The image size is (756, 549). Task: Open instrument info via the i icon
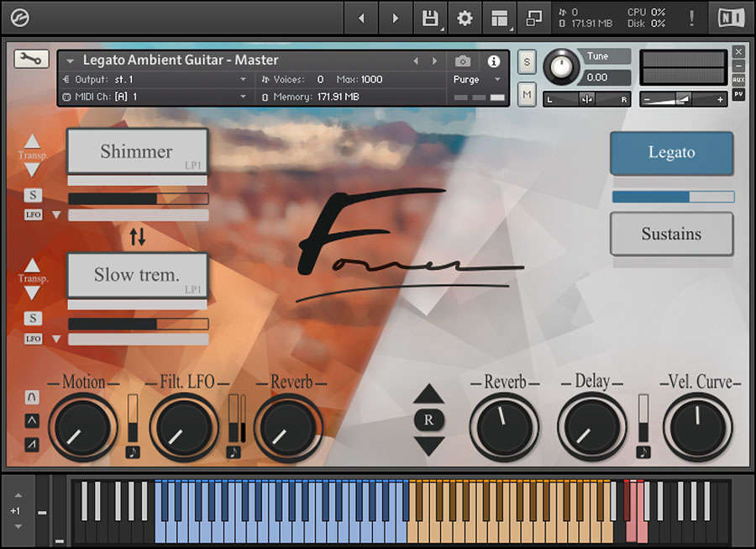point(494,61)
